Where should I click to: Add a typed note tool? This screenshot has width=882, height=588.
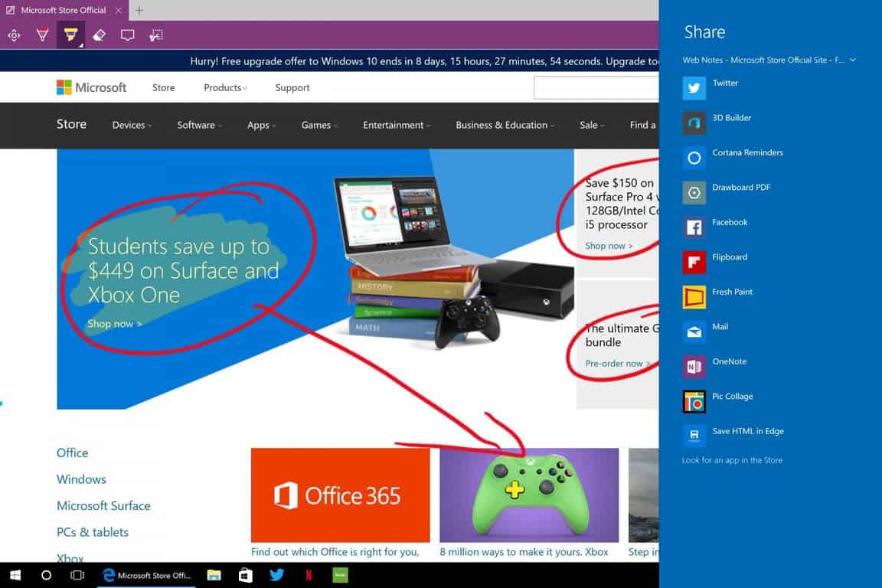point(128,35)
